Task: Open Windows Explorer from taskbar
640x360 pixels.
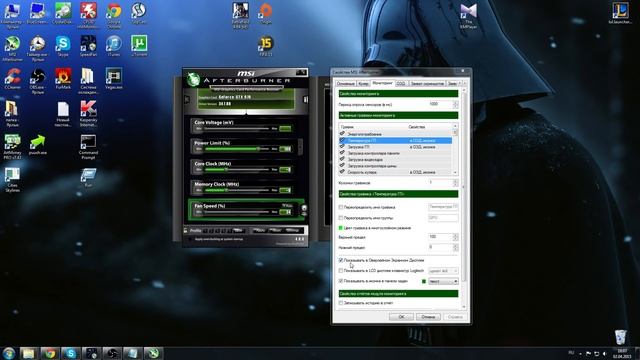Action: click(x=28, y=353)
